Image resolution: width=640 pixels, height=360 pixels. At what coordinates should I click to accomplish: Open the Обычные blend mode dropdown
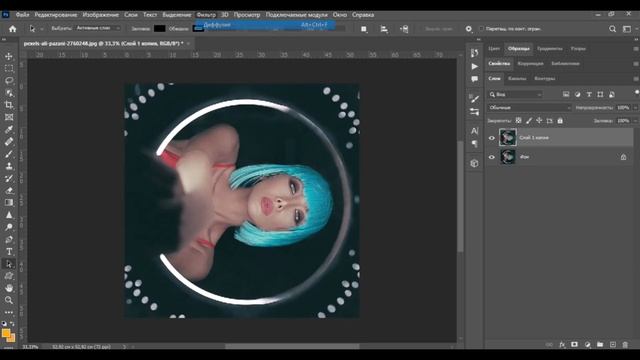coord(529,108)
